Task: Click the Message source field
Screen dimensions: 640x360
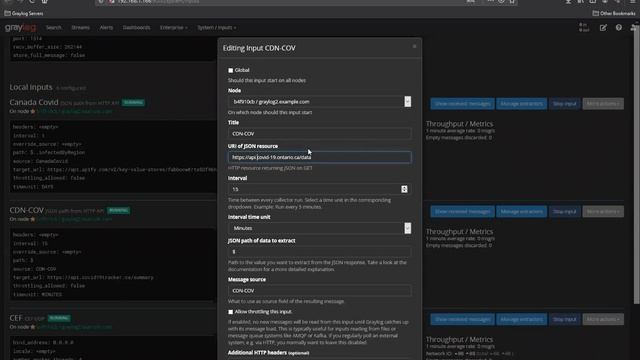Action: (x=320, y=291)
